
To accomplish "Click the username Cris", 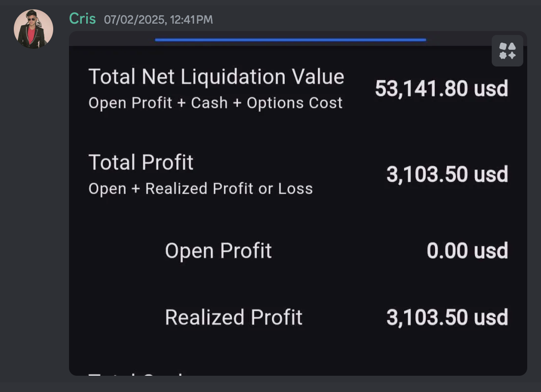I will pyautogui.click(x=82, y=19).
